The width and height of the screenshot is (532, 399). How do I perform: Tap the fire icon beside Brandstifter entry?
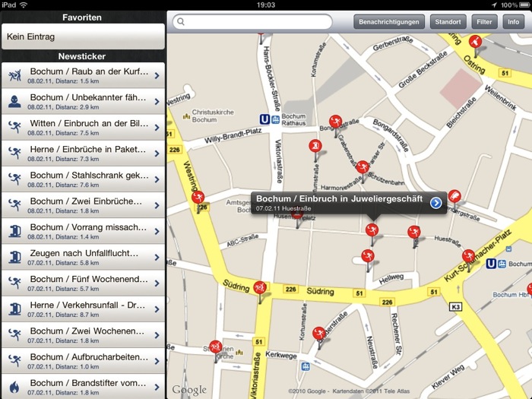(14, 385)
